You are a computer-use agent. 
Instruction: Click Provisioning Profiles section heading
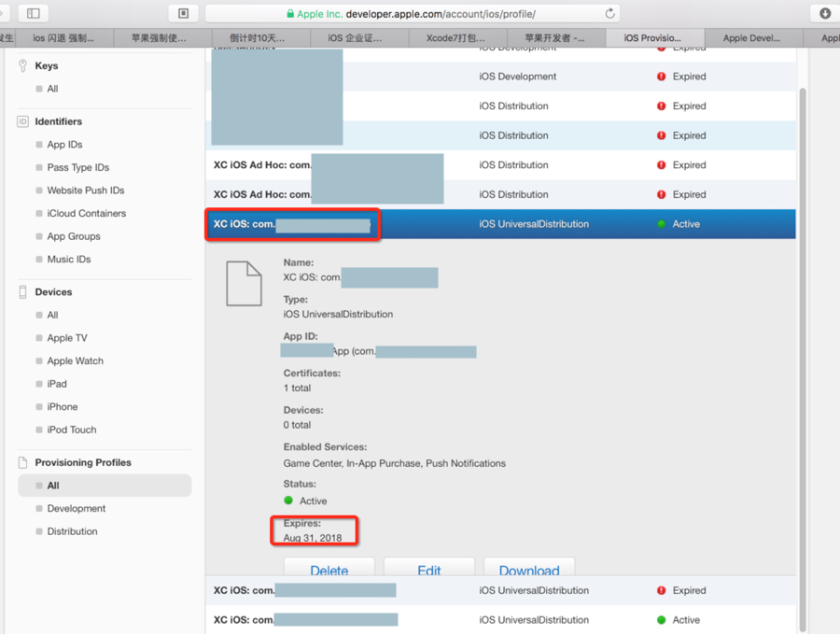(x=83, y=462)
